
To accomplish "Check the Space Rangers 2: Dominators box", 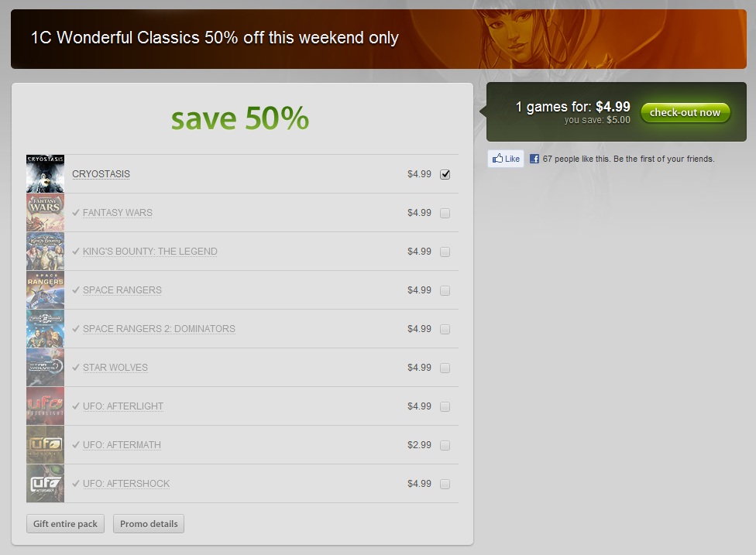I will tap(445, 329).
